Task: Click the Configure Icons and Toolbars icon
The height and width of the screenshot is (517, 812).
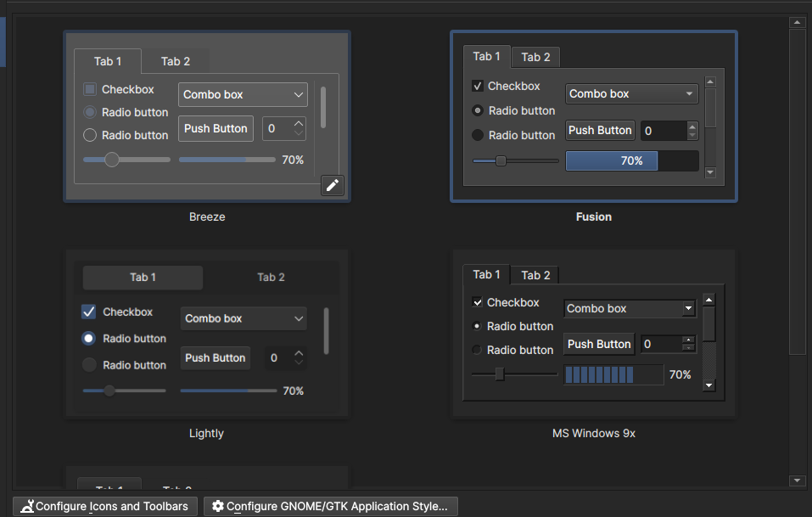Action: [27, 506]
